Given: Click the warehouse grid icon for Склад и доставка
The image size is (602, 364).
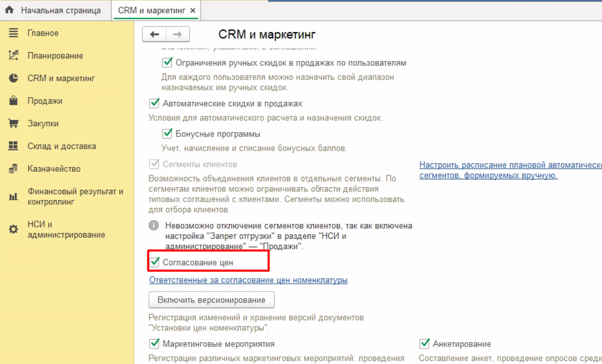Looking at the screenshot, I should 13,146.
